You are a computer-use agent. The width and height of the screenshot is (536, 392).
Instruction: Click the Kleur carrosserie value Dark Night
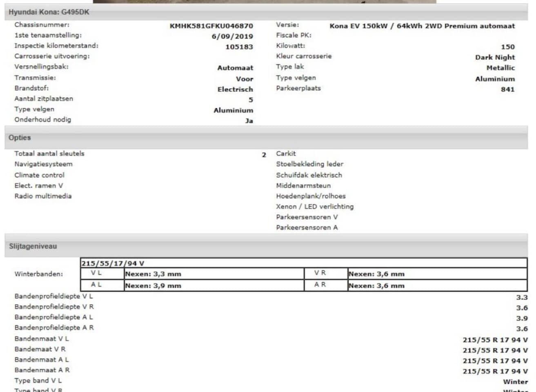point(495,57)
